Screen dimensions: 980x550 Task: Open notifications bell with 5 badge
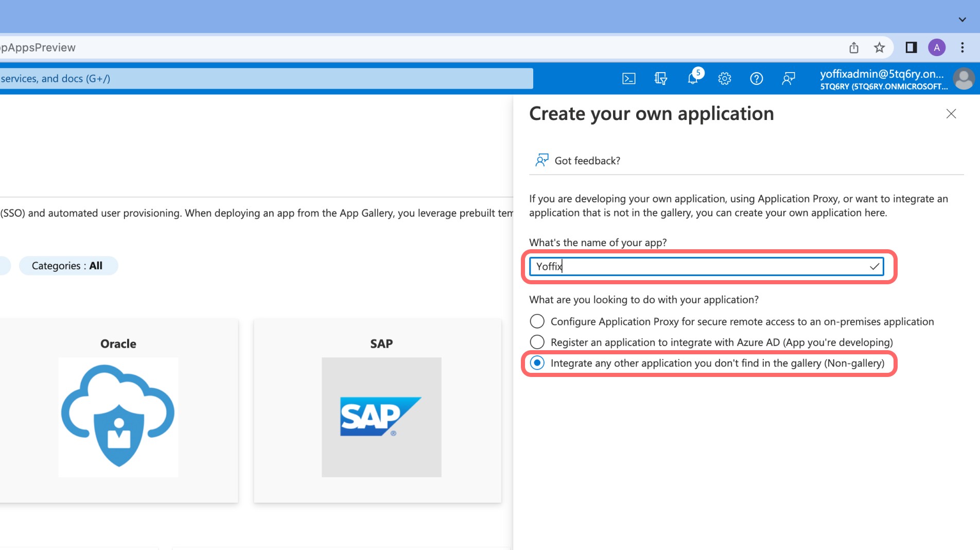coord(693,77)
